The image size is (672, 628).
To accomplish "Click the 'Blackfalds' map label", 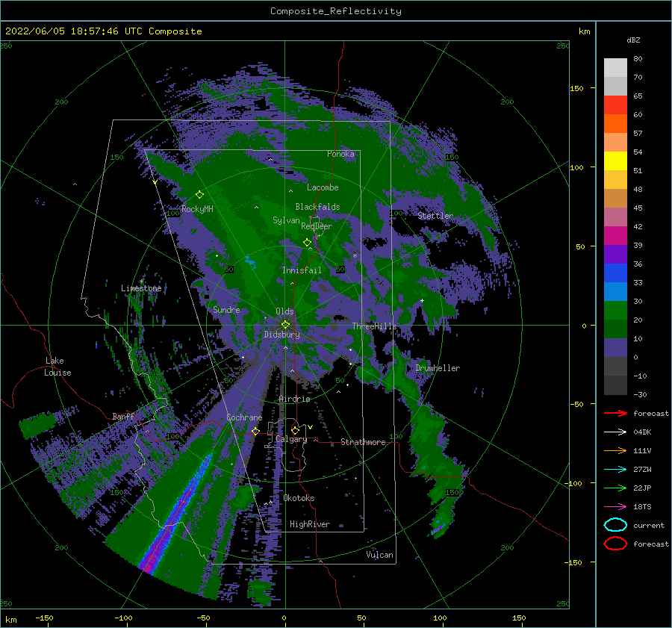I will click(x=317, y=207).
